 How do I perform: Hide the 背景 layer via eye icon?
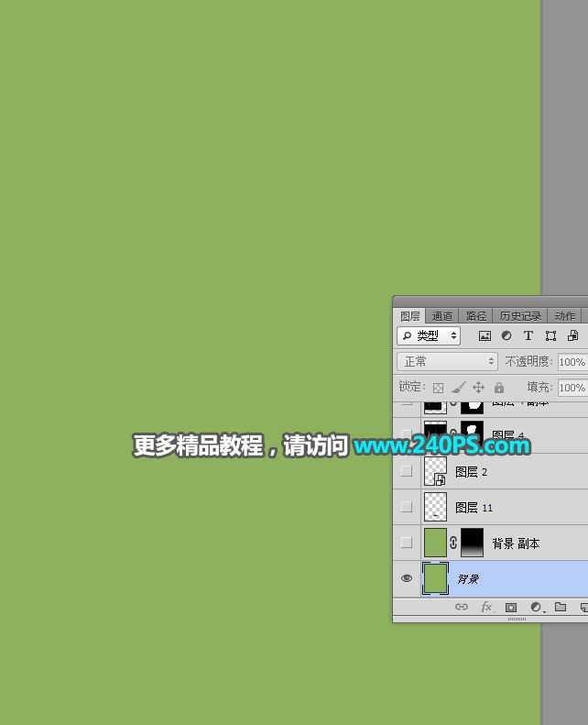pyautogui.click(x=407, y=578)
